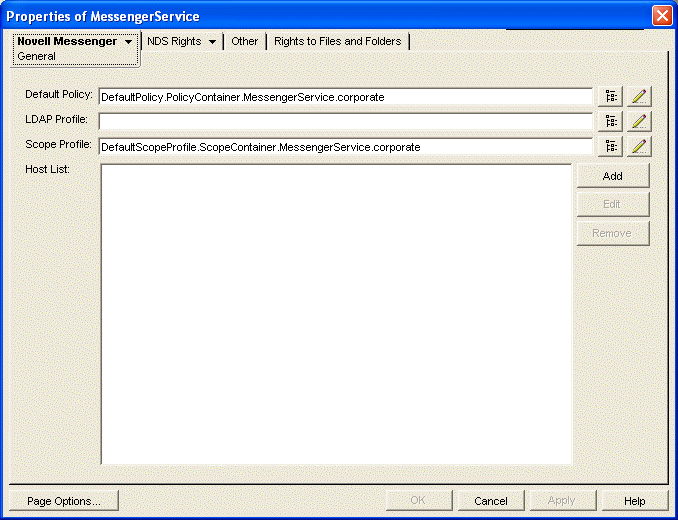Click inside the empty Host List box
The image size is (678, 520).
pyautogui.click(x=336, y=314)
